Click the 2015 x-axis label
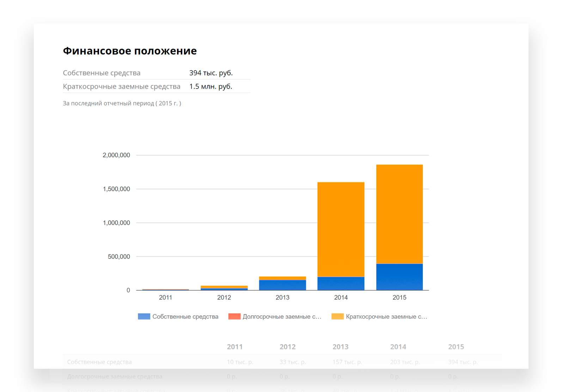 [x=399, y=298]
